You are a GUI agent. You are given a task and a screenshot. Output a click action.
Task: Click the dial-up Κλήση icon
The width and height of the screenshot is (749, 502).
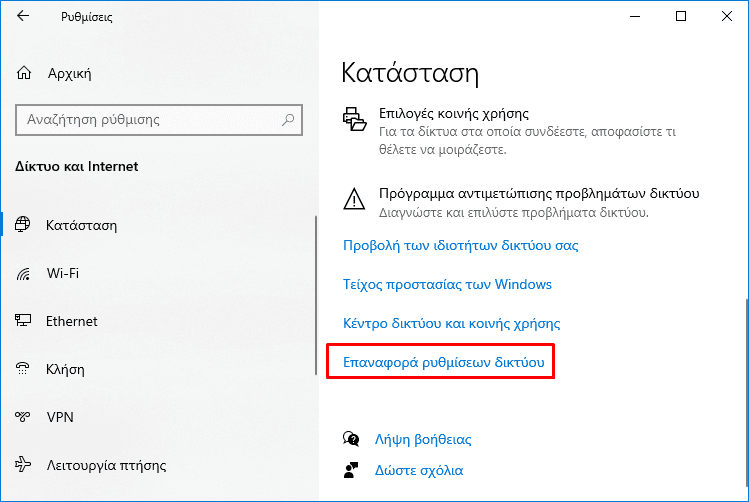coord(24,369)
